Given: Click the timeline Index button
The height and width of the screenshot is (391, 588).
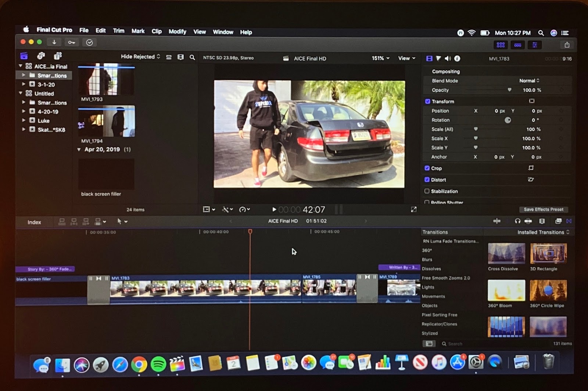Looking at the screenshot, I should coord(34,222).
